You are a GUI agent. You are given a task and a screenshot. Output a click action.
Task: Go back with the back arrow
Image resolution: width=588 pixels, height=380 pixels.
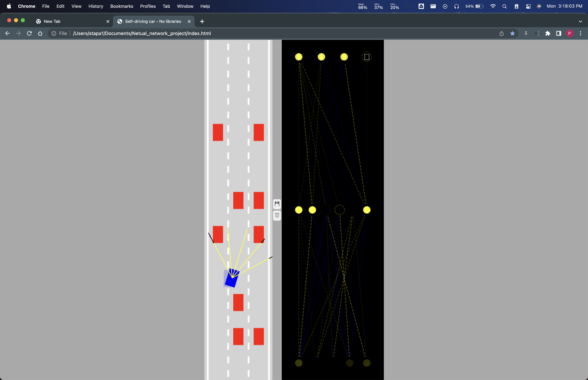point(7,33)
